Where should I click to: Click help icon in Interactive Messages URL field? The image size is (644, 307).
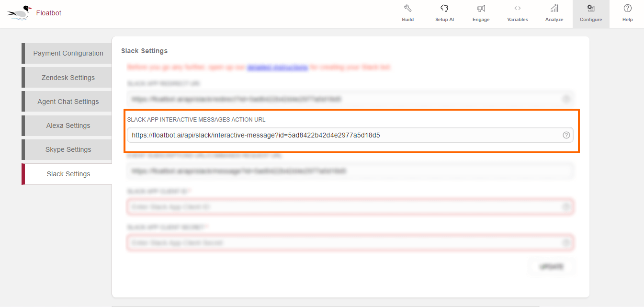click(x=566, y=135)
